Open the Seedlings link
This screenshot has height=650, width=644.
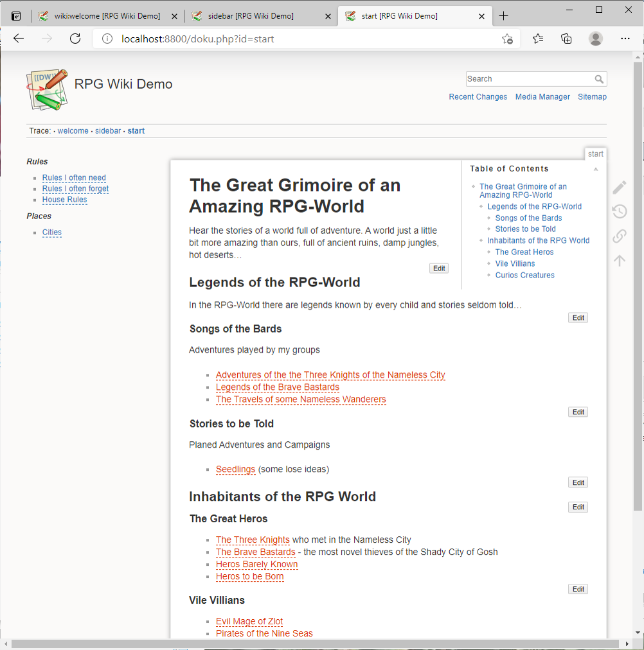[235, 470]
